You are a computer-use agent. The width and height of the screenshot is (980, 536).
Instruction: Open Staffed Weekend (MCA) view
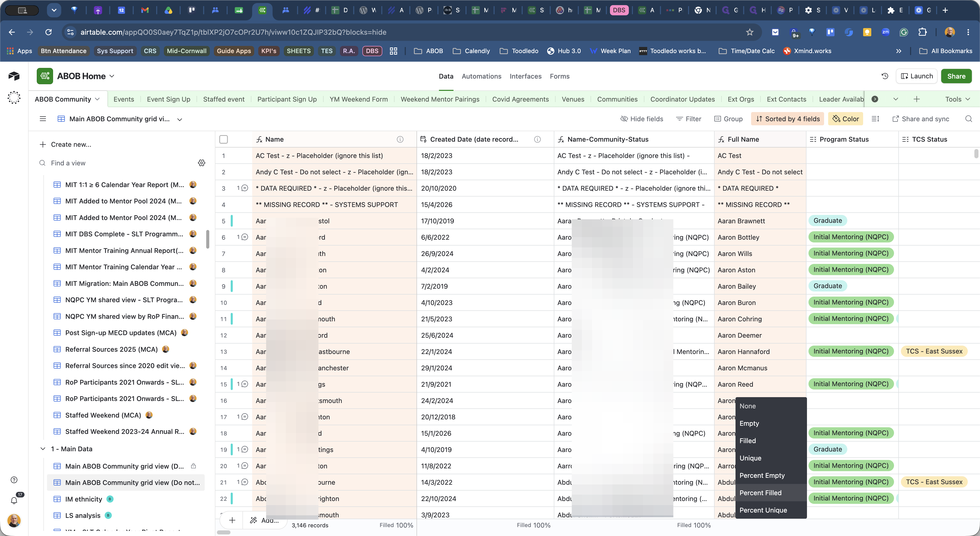pos(103,415)
